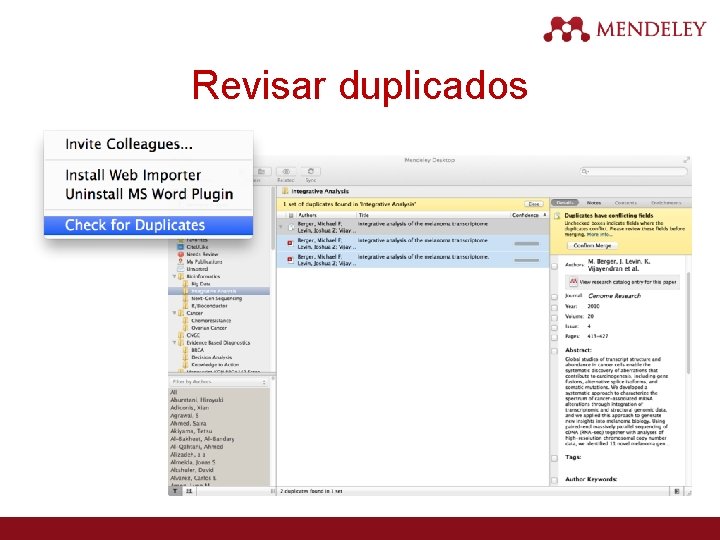Select 'Integrative Analysis' folder in sidebar
This screenshot has width=720, height=540.
[x=219, y=291]
